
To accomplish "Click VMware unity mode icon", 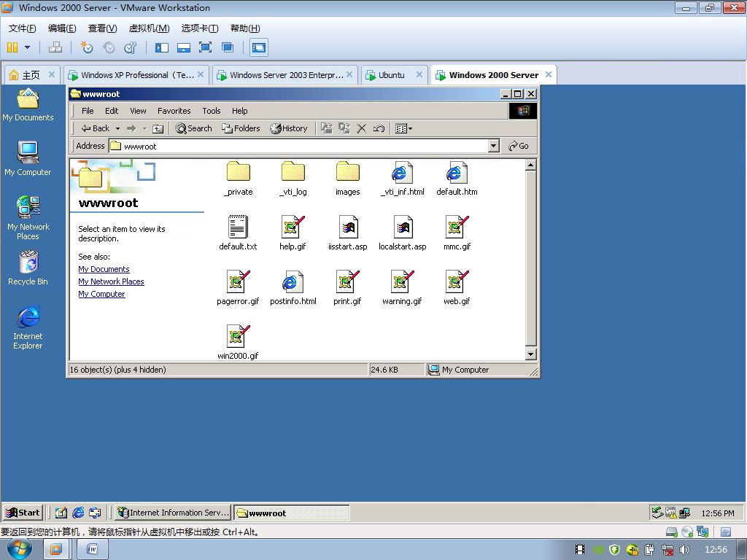I will 228,47.
